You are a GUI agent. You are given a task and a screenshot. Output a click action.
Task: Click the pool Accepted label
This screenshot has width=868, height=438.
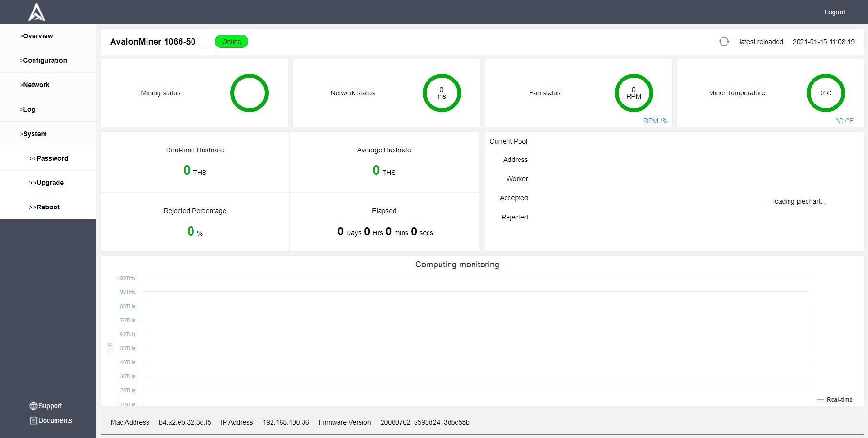pos(514,198)
